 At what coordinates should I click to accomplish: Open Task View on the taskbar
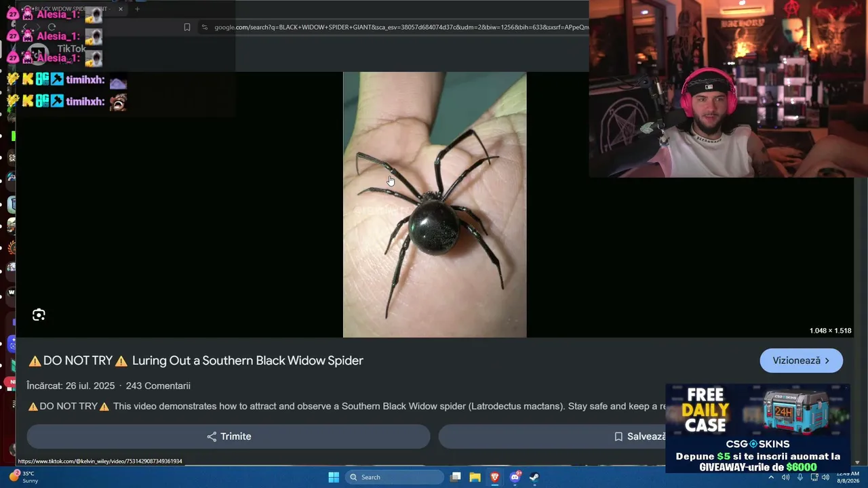pyautogui.click(x=456, y=477)
